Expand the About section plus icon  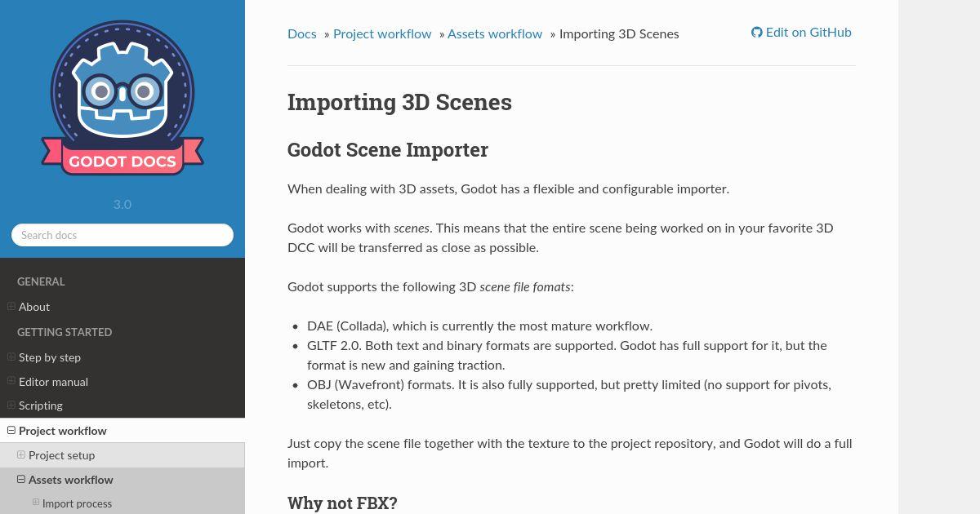[x=11, y=307]
